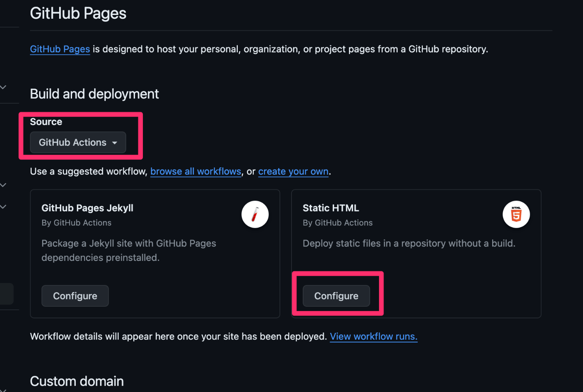583x392 pixels.
Task: Expand sidebar chevron beside Build and deployment heading
Action: tap(3, 87)
